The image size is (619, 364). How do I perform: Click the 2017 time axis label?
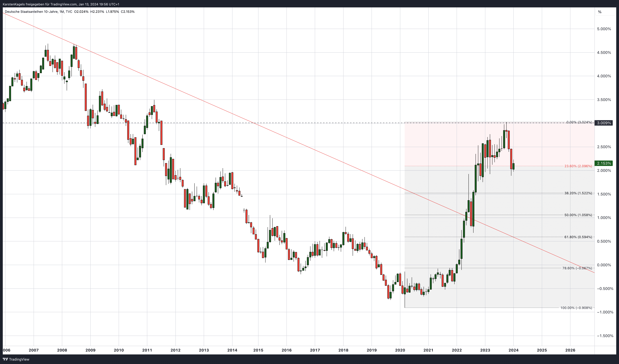point(315,350)
